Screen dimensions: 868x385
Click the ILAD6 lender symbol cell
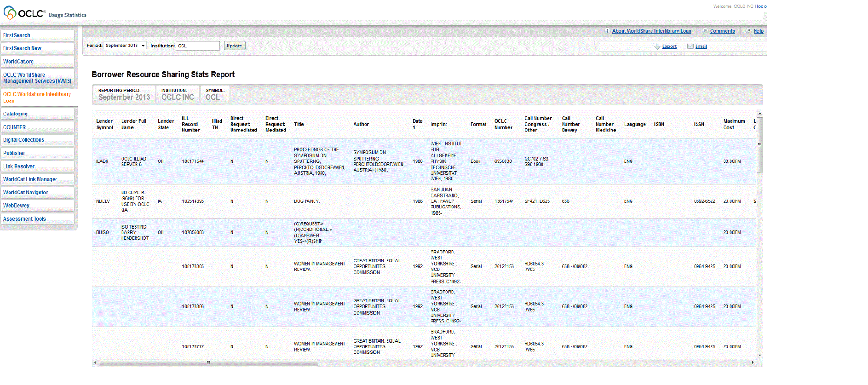102,161
